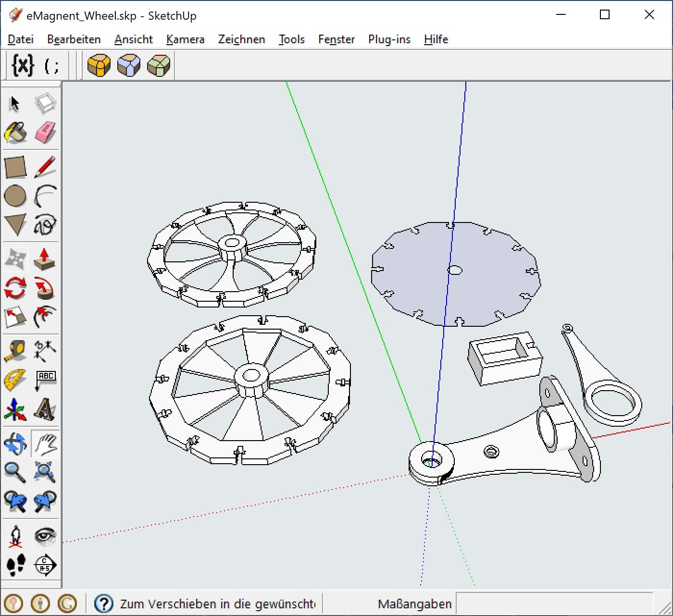
Task: Click the Zoom Extents tool
Action: (x=45, y=472)
